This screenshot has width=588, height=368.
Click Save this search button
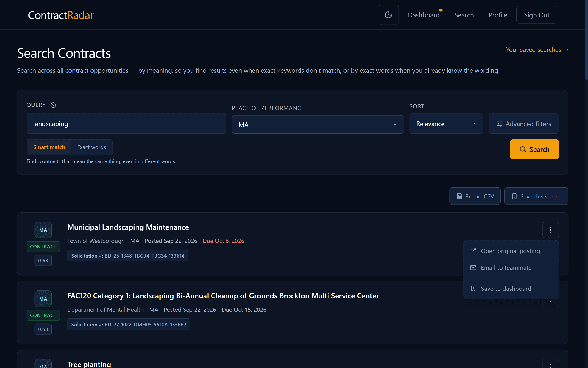(536, 196)
